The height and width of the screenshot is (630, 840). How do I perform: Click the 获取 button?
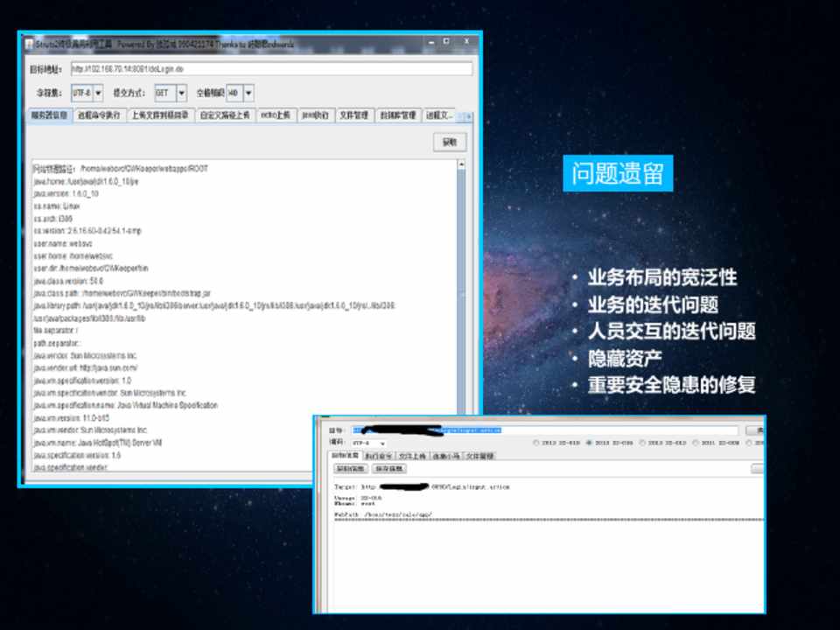(x=449, y=143)
